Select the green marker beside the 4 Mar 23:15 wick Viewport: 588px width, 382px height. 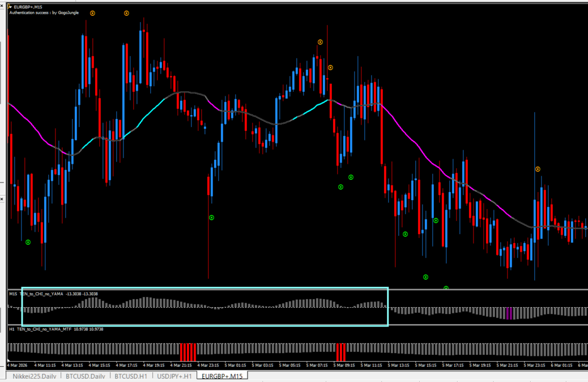pyautogui.click(x=211, y=217)
